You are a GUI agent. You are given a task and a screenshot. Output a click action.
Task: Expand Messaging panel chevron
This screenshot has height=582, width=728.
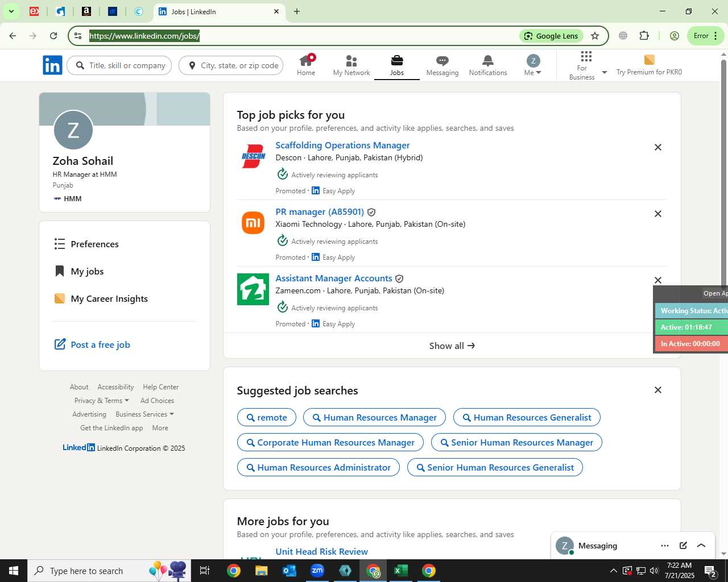coord(701,546)
